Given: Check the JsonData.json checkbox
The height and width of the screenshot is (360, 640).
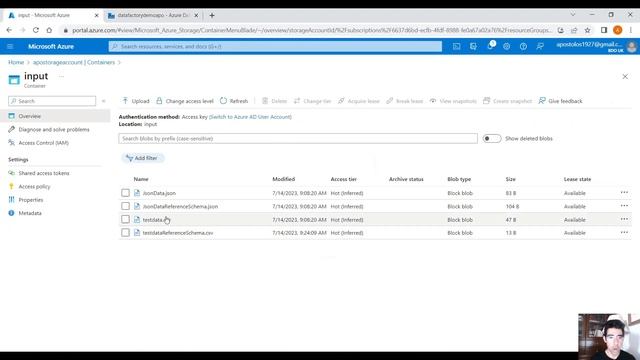Looking at the screenshot, I should [125, 193].
